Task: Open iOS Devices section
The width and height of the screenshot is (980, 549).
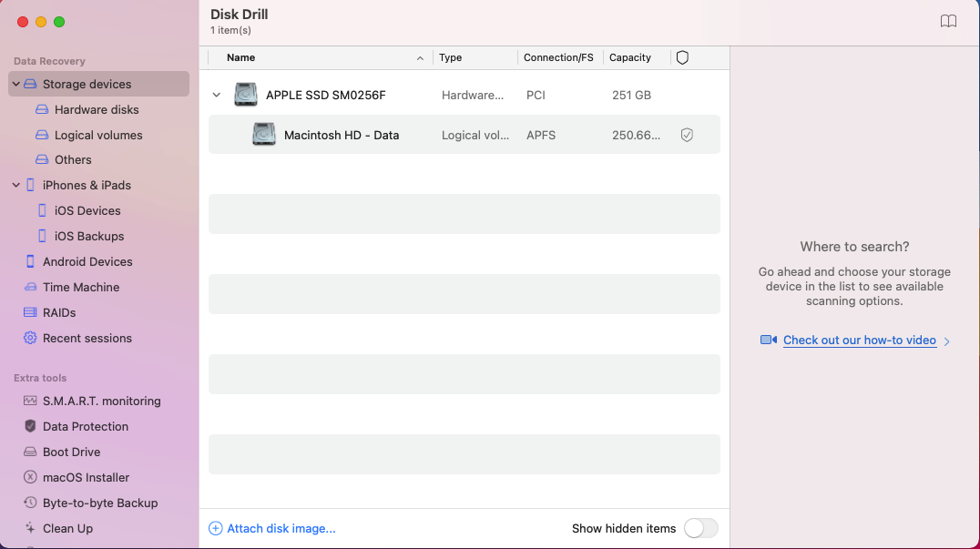Action: click(x=87, y=210)
